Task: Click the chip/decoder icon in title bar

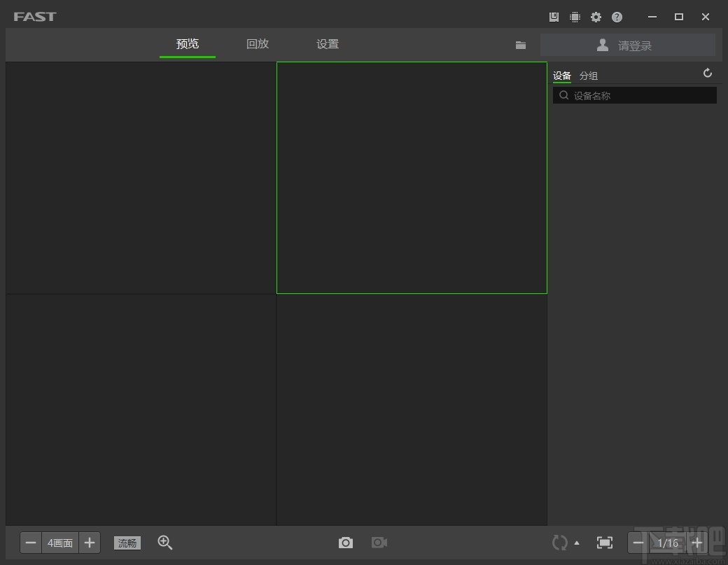Action: tap(575, 18)
